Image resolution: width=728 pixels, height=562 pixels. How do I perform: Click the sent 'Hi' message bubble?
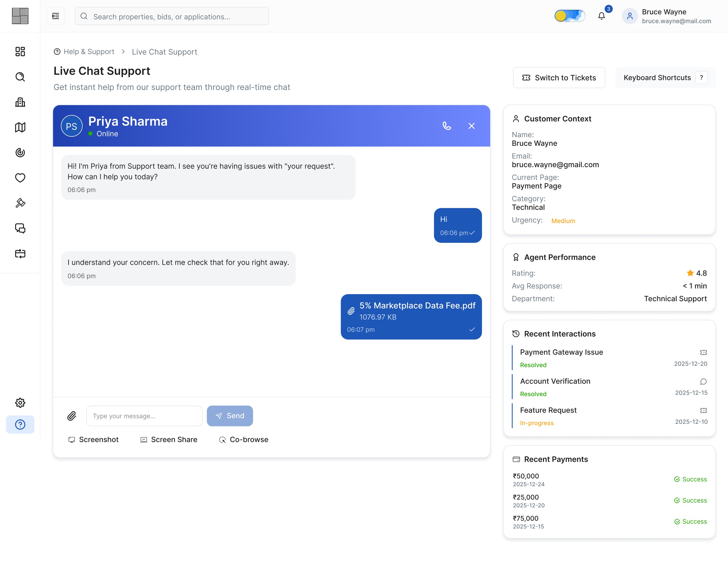click(x=458, y=226)
